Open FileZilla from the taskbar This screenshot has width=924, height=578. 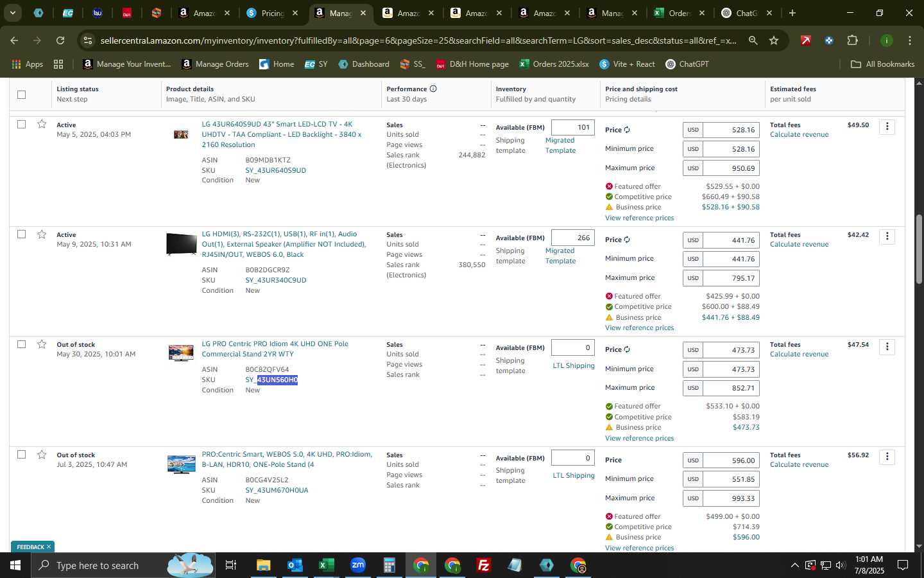point(484,565)
